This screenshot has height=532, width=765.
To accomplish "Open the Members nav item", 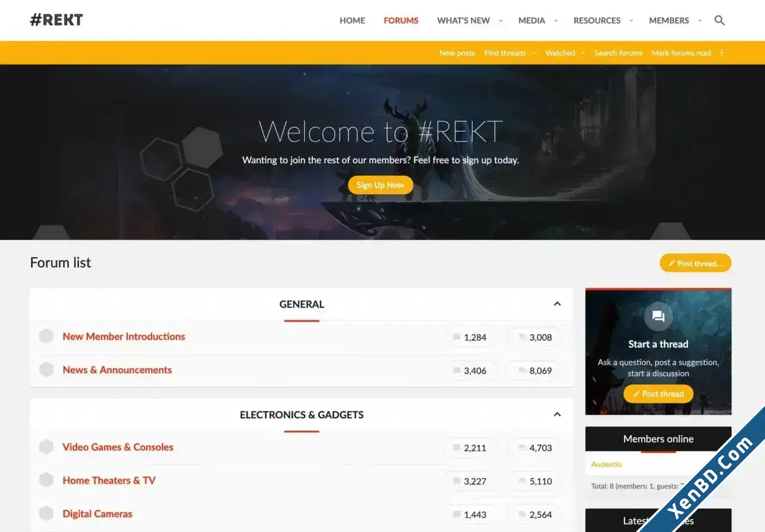I will point(669,20).
